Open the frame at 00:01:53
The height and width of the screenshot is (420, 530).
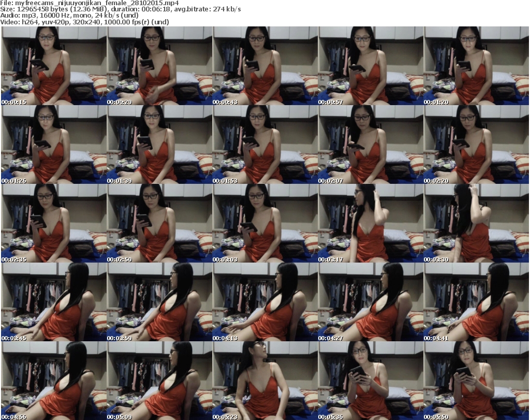265,144
